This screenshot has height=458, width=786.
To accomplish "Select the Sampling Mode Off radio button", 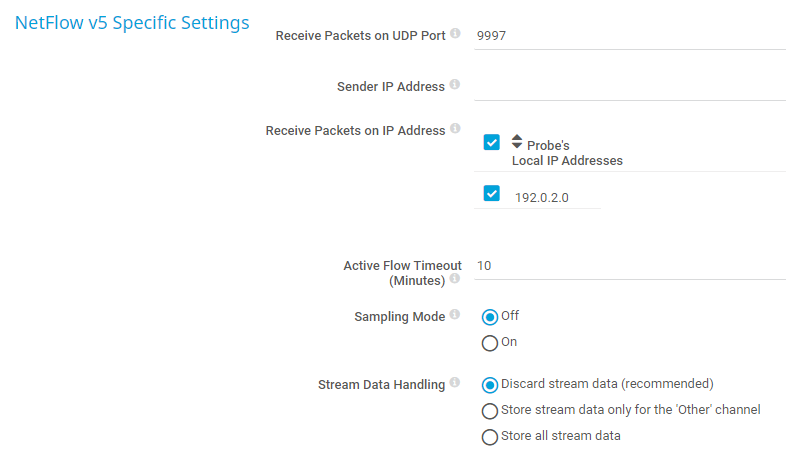I will click(x=490, y=317).
